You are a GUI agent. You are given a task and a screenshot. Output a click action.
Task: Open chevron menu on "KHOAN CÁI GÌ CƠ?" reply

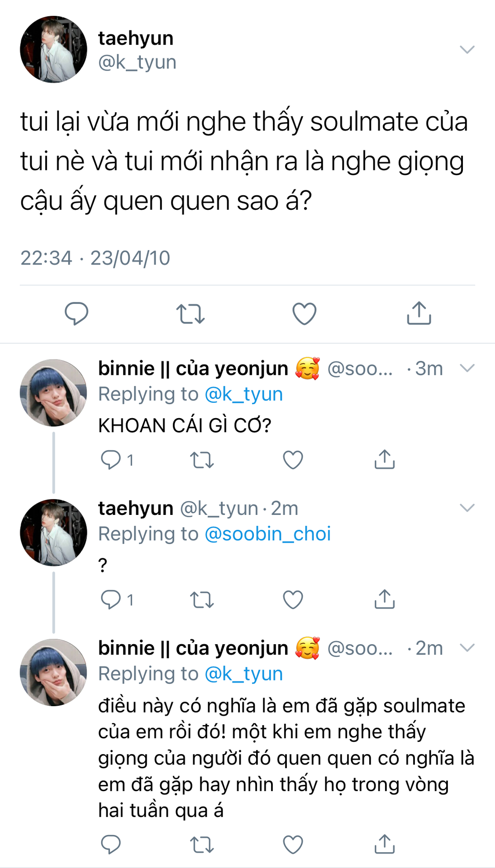tap(467, 368)
